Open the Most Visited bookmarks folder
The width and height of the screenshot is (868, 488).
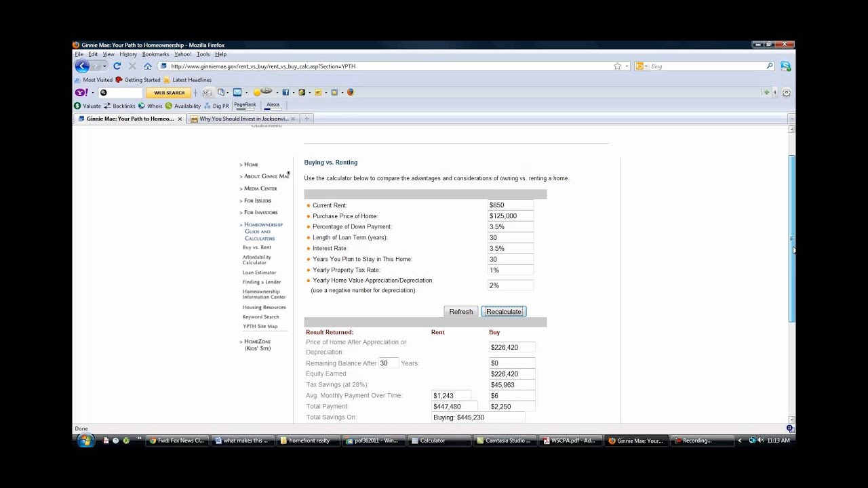click(x=94, y=80)
